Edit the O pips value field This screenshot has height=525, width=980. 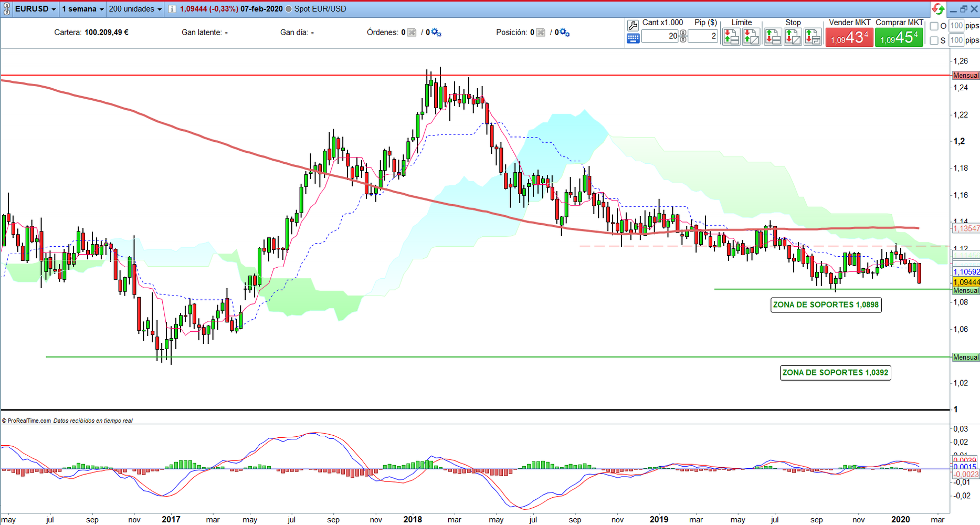(957, 26)
